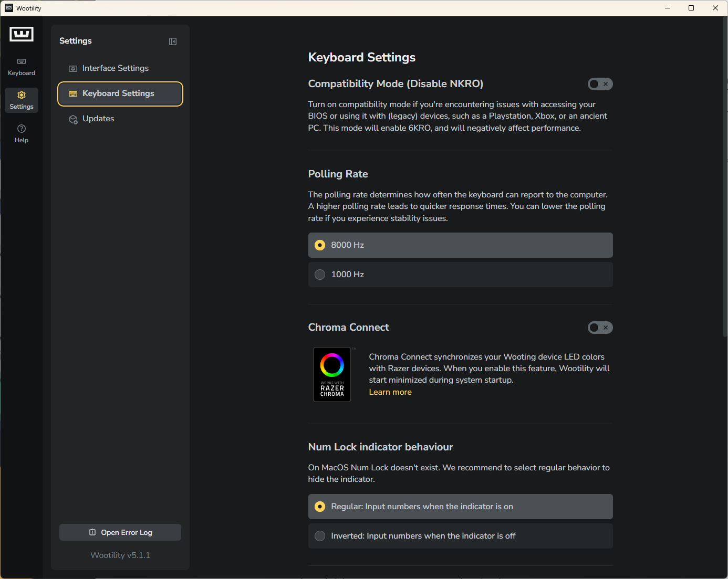728x579 pixels.
Task: Open the Chroma Connect Learn more link
Action: (390, 392)
